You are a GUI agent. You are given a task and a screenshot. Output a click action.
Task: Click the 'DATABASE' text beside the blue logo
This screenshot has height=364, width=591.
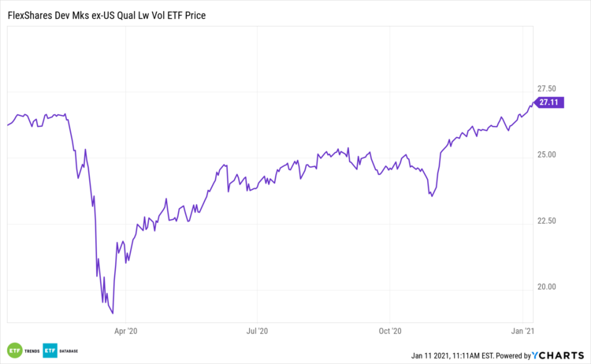pyautogui.click(x=71, y=350)
